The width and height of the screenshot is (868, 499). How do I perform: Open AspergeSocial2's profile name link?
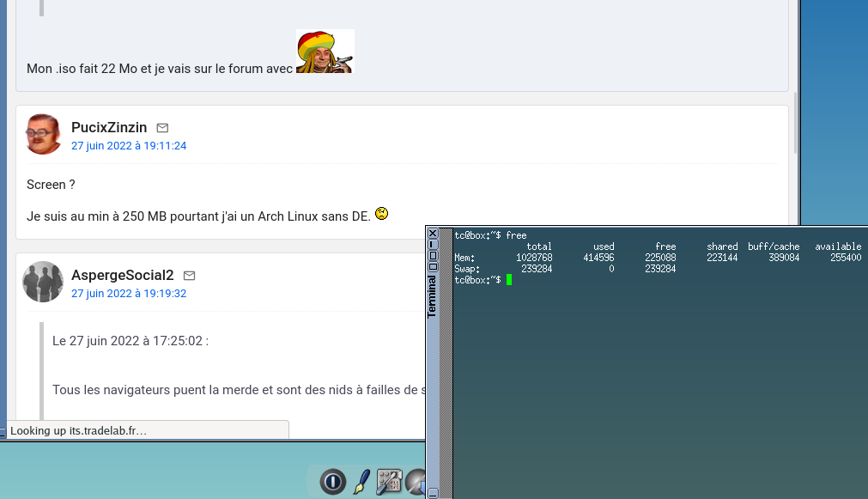point(122,275)
